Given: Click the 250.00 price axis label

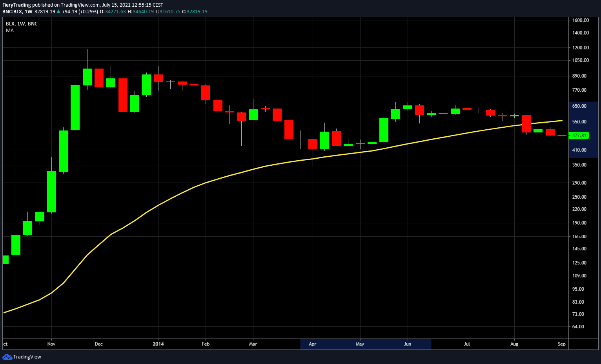Looking at the screenshot, I should click(579, 197).
